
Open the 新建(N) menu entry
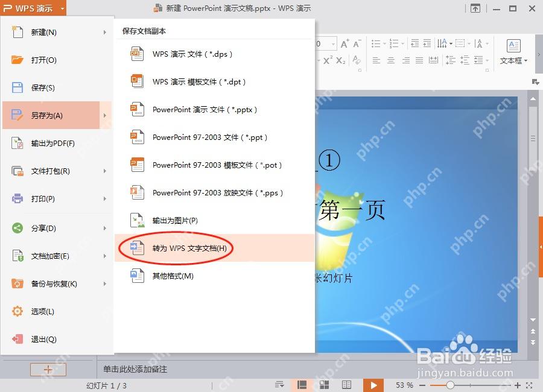pyautogui.click(x=57, y=32)
